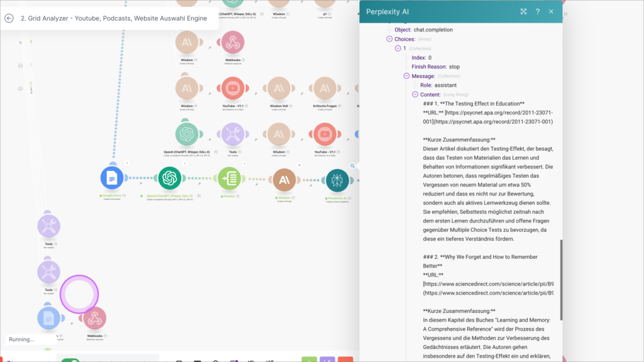Click the bright blue Google Docs module

pyautogui.click(x=112, y=178)
